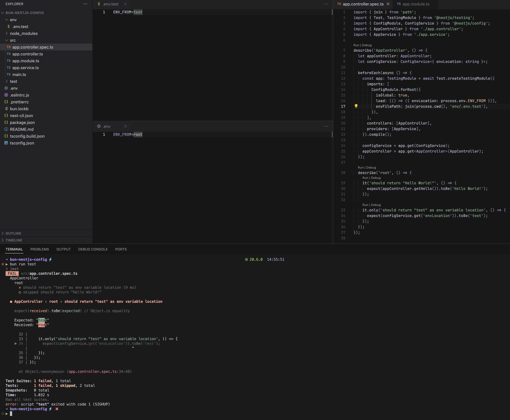Click the gear icon beside .env in Explorer
The height and width of the screenshot is (420, 510).
click(6, 88)
